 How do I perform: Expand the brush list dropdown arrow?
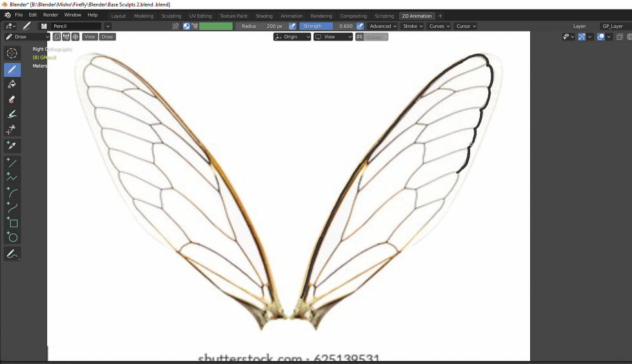[x=108, y=26]
